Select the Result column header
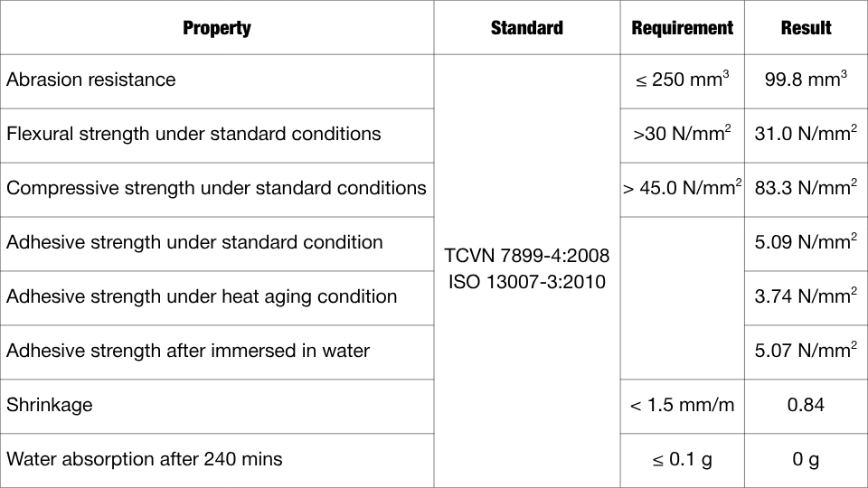 pyautogui.click(x=806, y=28)
